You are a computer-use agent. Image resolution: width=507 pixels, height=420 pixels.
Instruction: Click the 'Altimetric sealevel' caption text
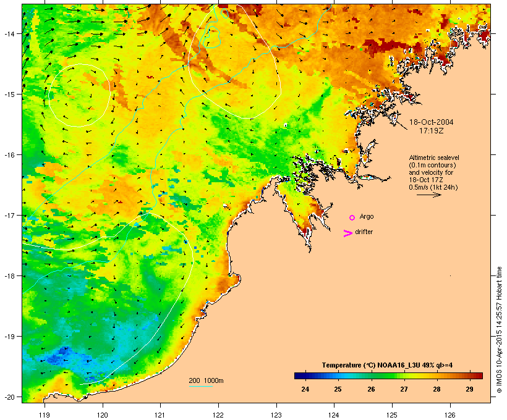434,157
